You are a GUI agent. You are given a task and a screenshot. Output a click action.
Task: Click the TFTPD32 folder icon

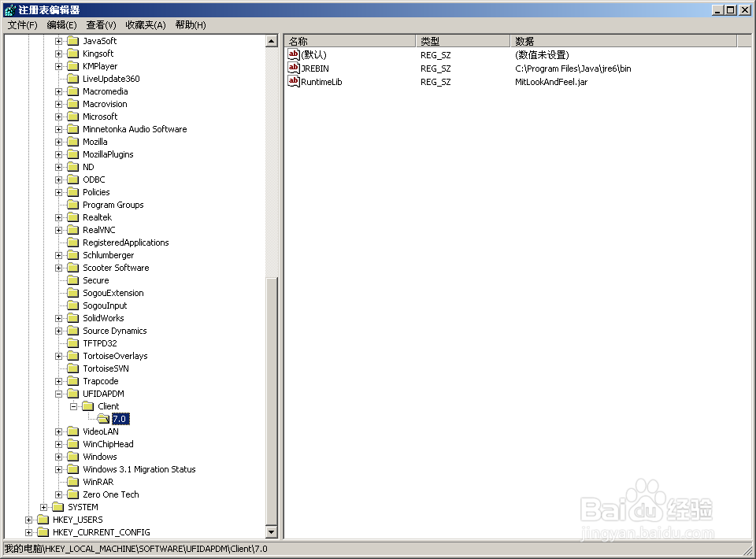pos(72,343)
